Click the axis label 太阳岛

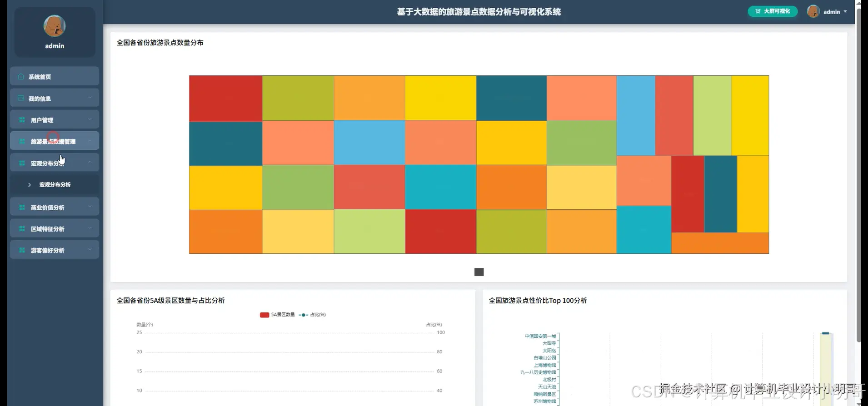pos(549,351)
